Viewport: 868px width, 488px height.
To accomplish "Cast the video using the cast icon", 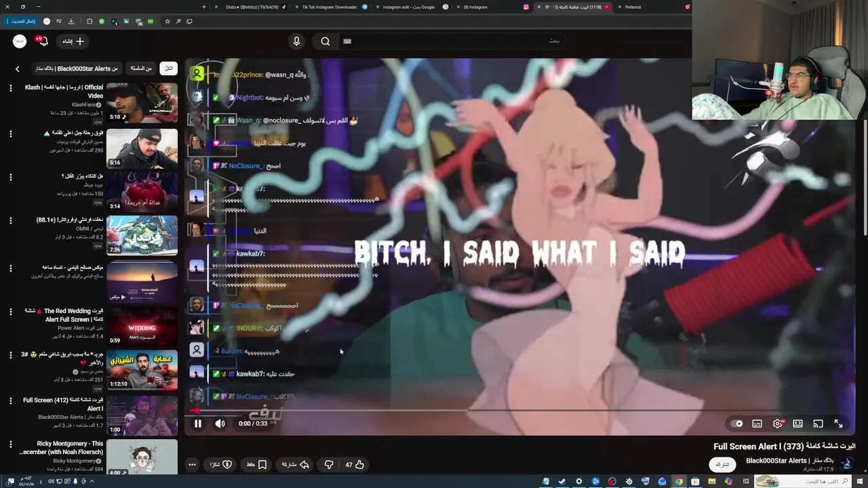I will coord(818,424).
